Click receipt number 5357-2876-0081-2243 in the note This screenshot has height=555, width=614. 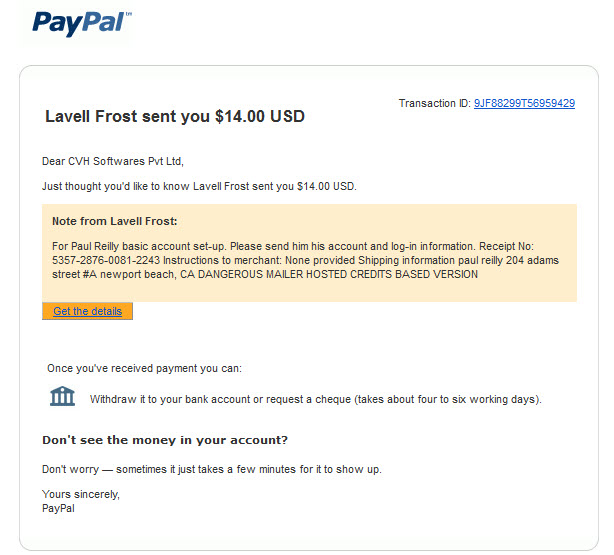pyautogui.click(x=106, y=260)
